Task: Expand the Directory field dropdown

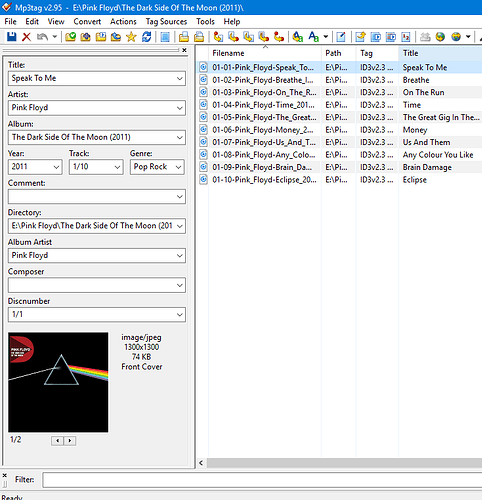Action: click(x=180, y=226)
